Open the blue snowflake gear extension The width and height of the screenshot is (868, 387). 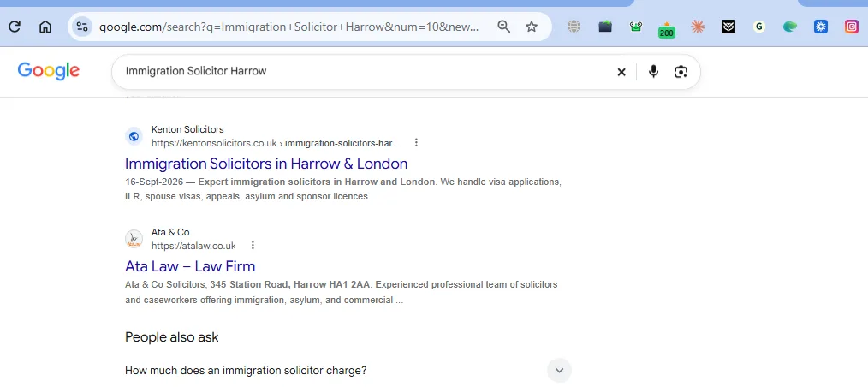coord(820,27)
